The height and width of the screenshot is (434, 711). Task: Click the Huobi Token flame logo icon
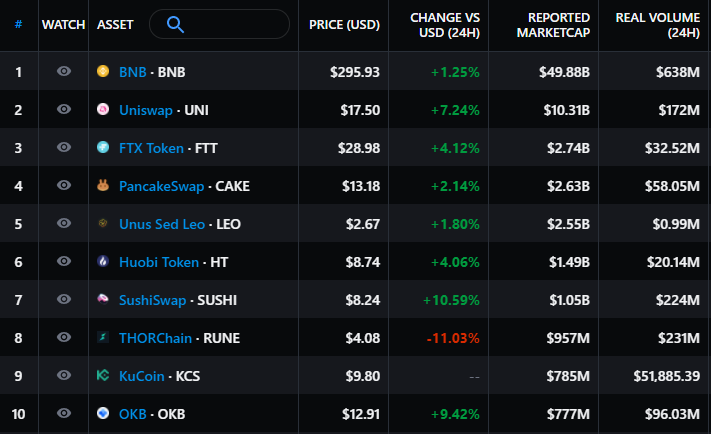[103, 261]
